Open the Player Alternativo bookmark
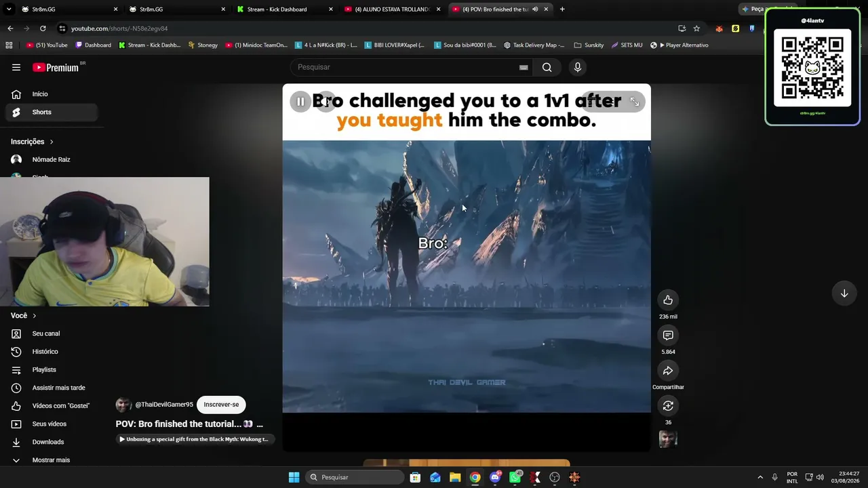Image resolution: width=868 pixels, height=488 pixels. tap(679, 45)
